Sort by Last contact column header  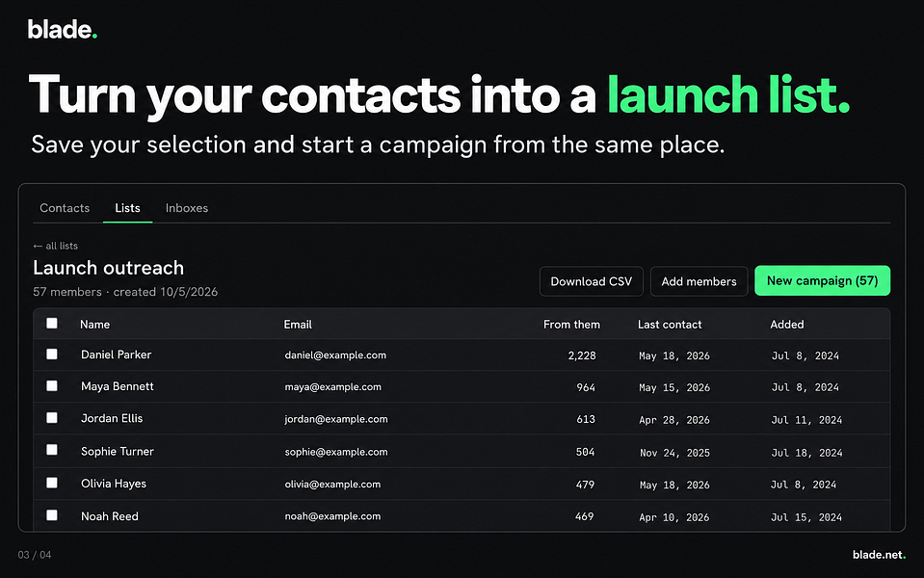670,324
